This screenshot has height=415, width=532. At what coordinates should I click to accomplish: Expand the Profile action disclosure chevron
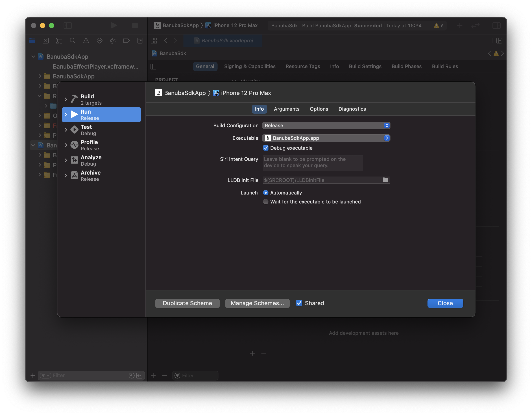click(x=66, y=145)
